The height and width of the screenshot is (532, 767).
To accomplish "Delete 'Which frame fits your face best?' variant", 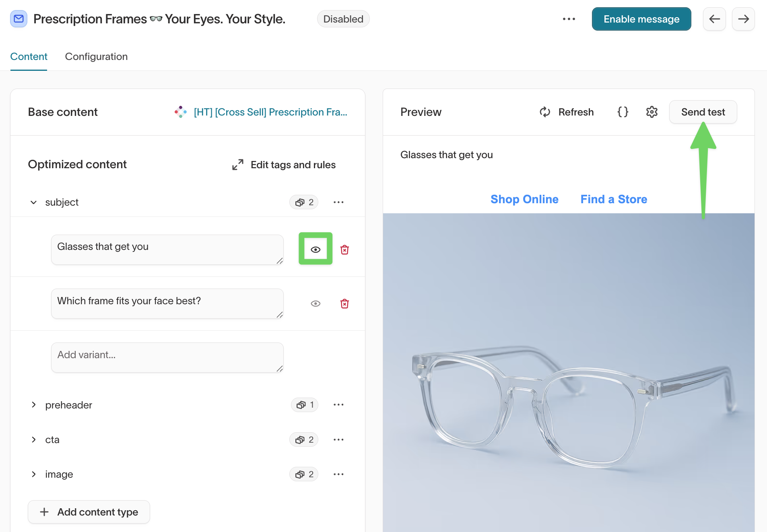I will [344, 304].
